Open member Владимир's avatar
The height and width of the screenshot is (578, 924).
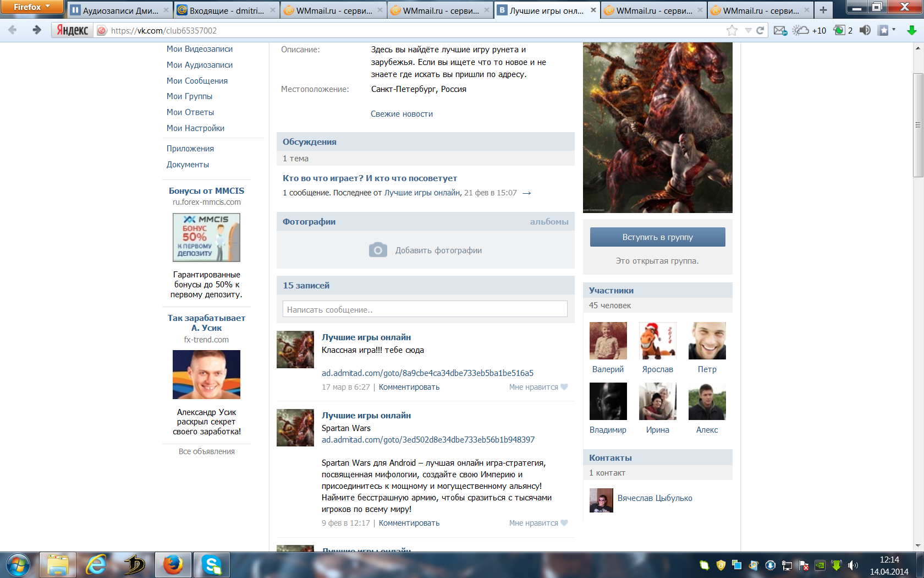608,401
